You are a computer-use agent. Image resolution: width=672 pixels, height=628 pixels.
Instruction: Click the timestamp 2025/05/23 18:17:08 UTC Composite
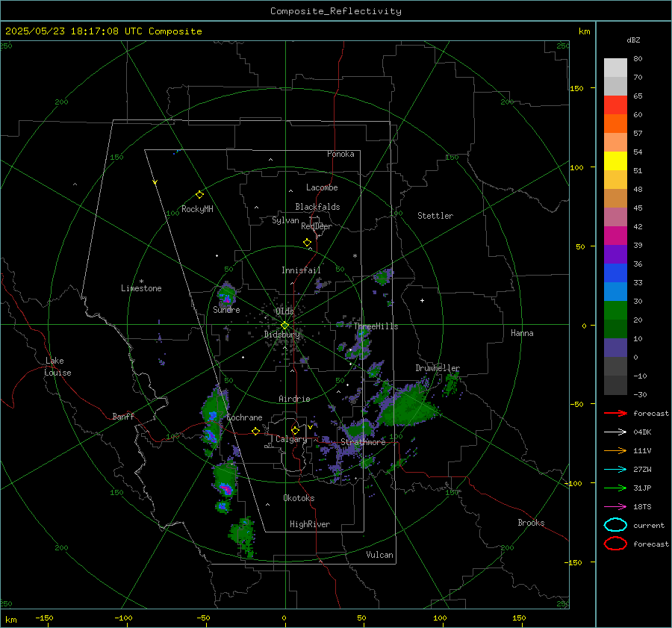click(103, 31)
